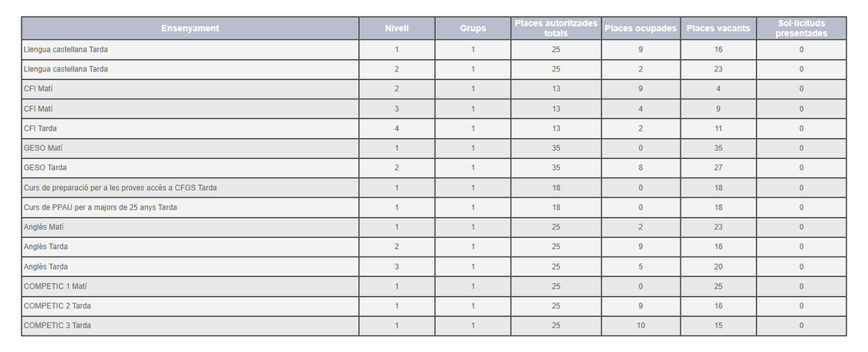Click the Nivell column header

click(x=396, y=29)
